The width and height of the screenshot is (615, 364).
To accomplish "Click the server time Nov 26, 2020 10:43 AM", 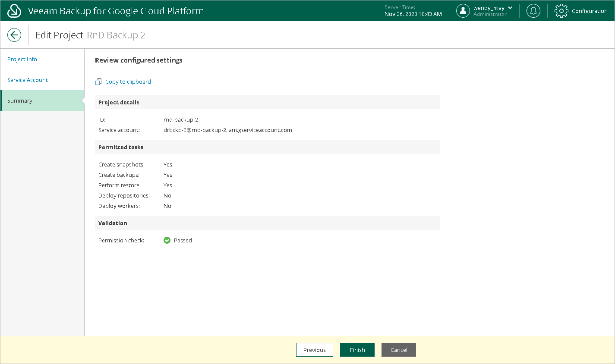I will point(413,14).
